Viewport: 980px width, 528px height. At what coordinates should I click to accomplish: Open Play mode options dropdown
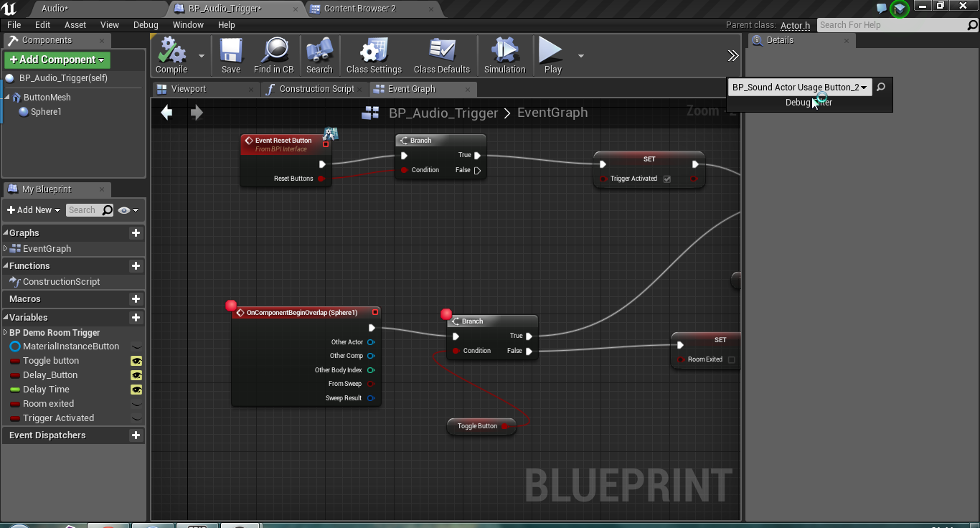(x=580, y=56)
